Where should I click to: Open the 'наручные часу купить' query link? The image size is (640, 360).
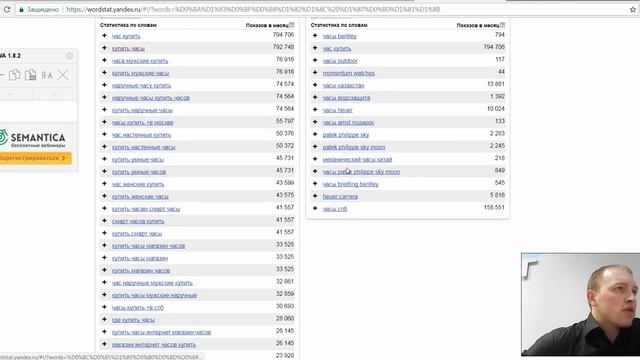142,86
